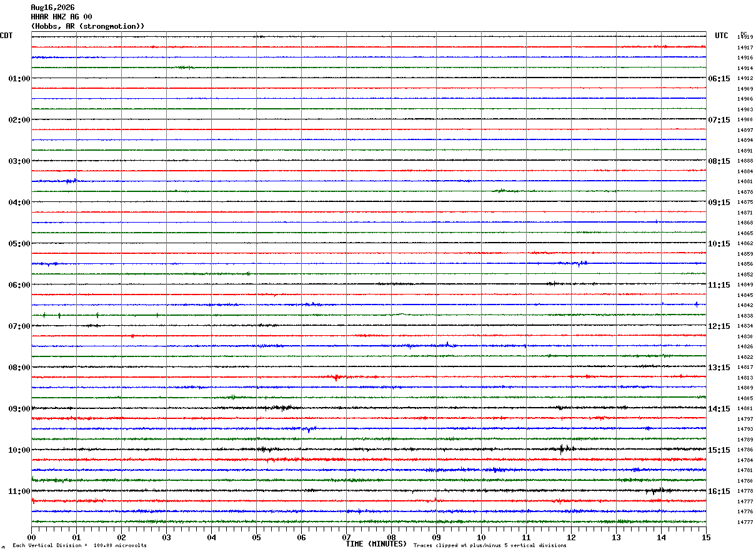Select the UTC timezone label

tap(722, 36)
